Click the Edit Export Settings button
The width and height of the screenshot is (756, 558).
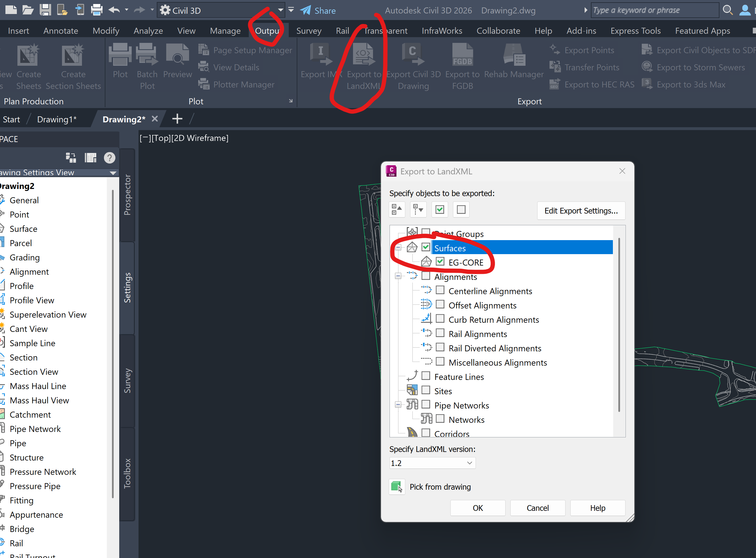point(581,210)
